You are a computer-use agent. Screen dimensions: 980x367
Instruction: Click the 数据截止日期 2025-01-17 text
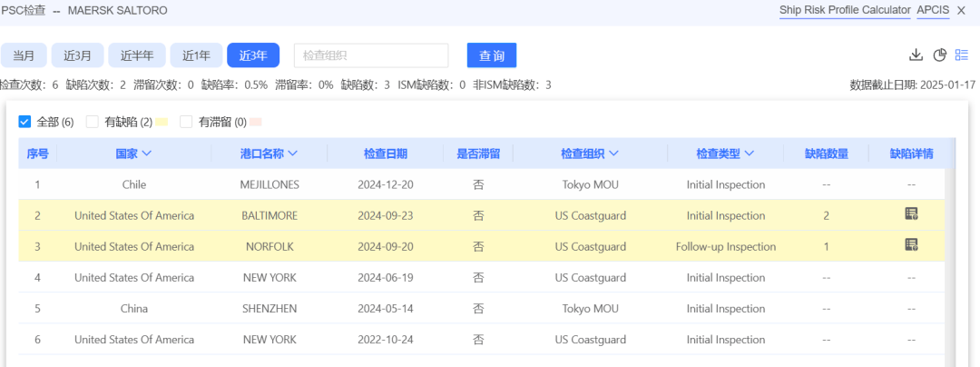pos(913,85)
